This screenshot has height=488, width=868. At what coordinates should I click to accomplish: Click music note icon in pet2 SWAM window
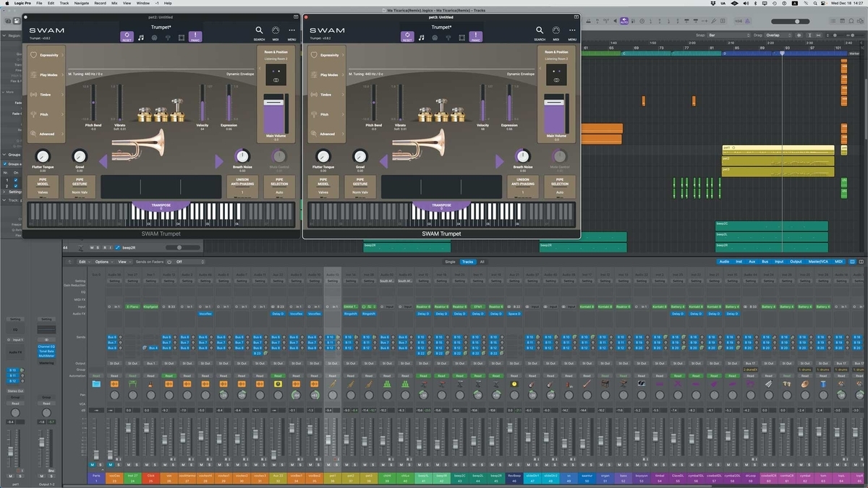[x=141, y=38]
